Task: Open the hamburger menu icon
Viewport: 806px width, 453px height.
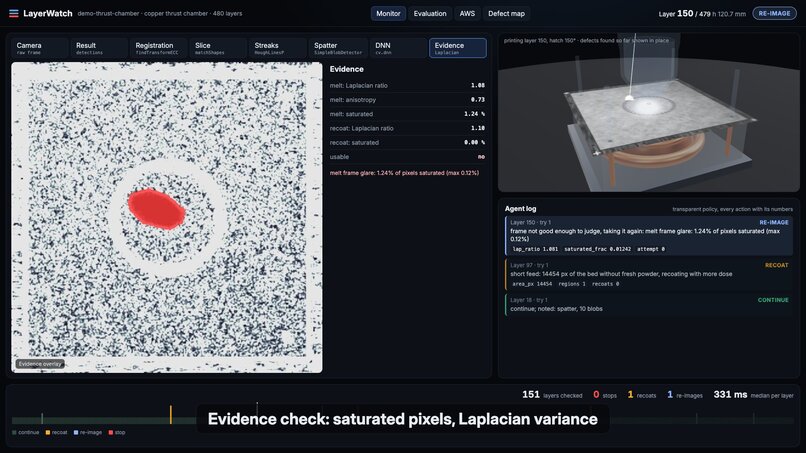Action: pyautogui.click(x=13, y=13)
